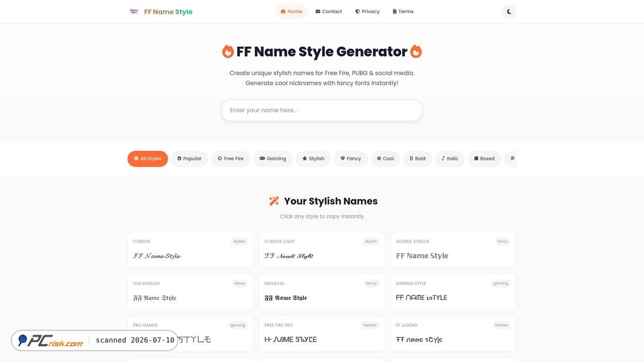Image resolution: width=644 pixels, height=362 pixels.
Task: Open the FF Name Style site title link
Action: coord(168,12)
